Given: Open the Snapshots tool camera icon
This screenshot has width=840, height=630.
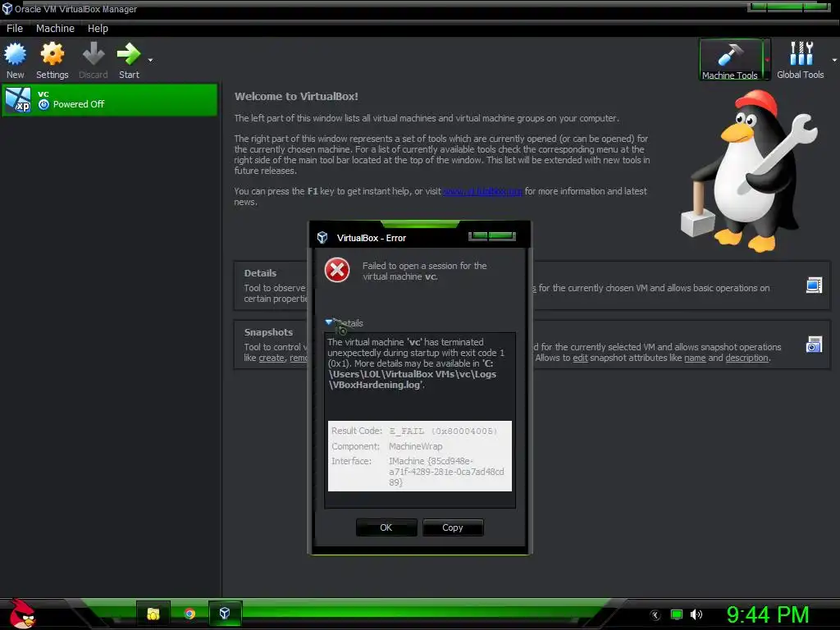Looking at the screenshot, I should [x=814, y=344].
